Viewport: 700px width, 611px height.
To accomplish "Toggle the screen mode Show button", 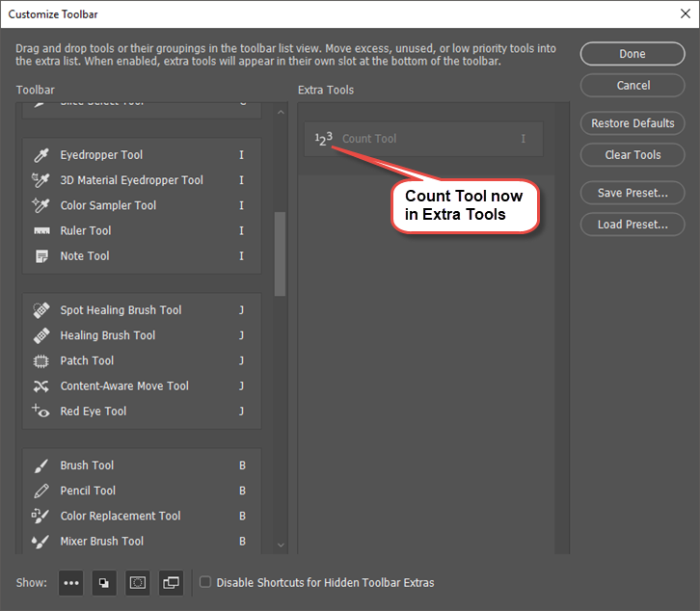I will pos(171,583).
